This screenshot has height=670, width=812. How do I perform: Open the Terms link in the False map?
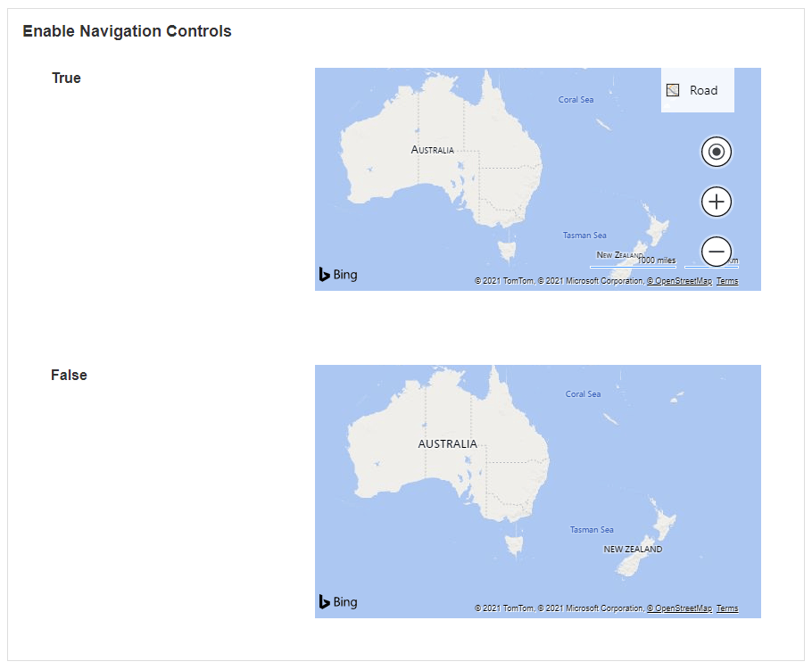tap(727, 608)
